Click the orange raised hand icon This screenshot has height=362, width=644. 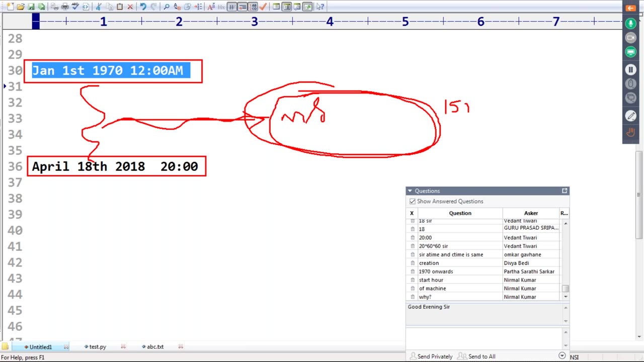630,132
